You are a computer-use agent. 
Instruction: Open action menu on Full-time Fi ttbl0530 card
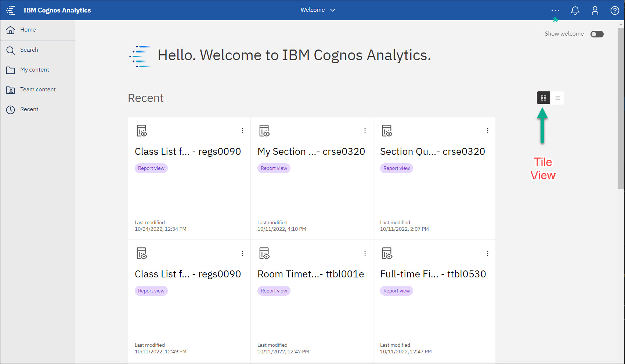point(488,254)
